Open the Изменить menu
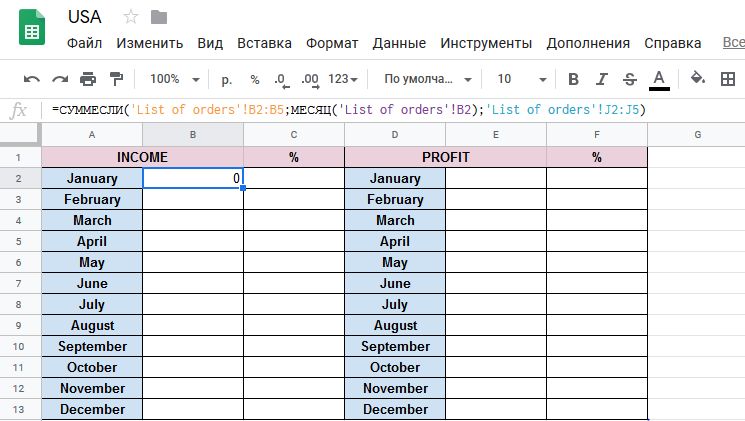The height and width of the screenshot is (421, 745). [x=150, y=43]
